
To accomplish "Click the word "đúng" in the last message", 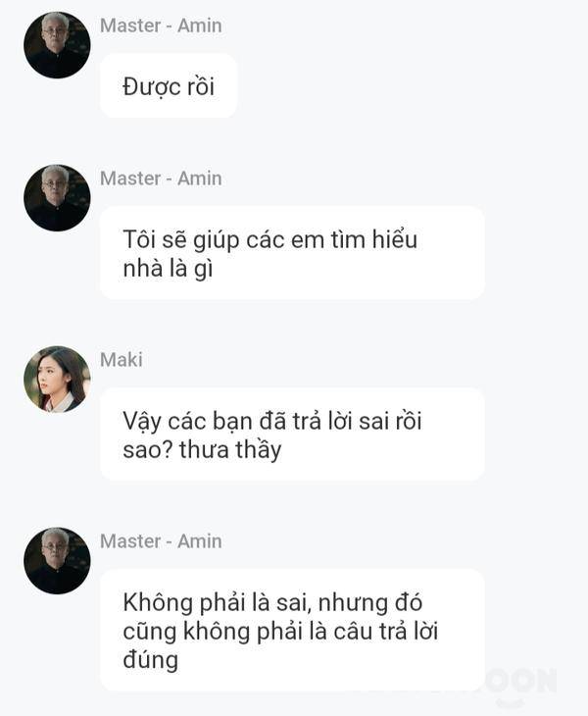I will tap(151, 660).
